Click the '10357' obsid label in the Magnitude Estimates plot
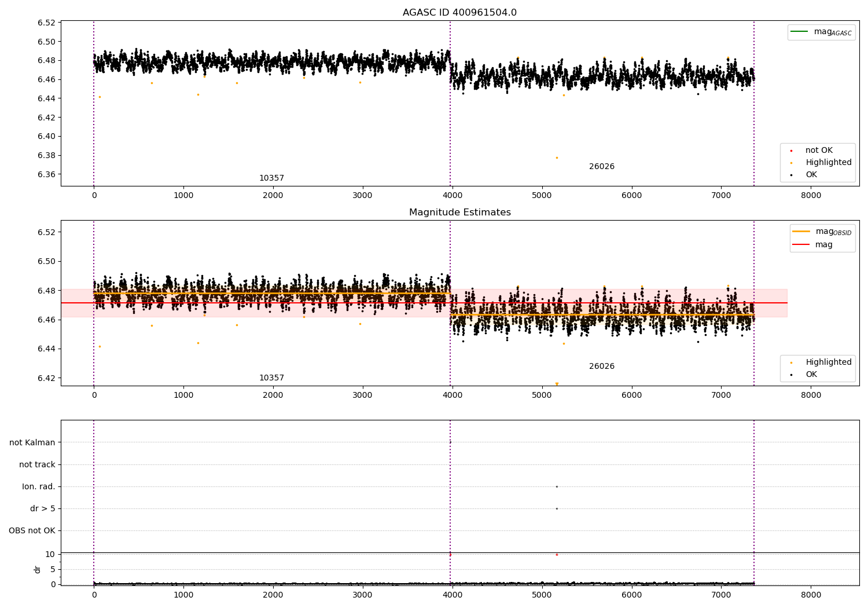Screen dimensions: 868x608 271,378
